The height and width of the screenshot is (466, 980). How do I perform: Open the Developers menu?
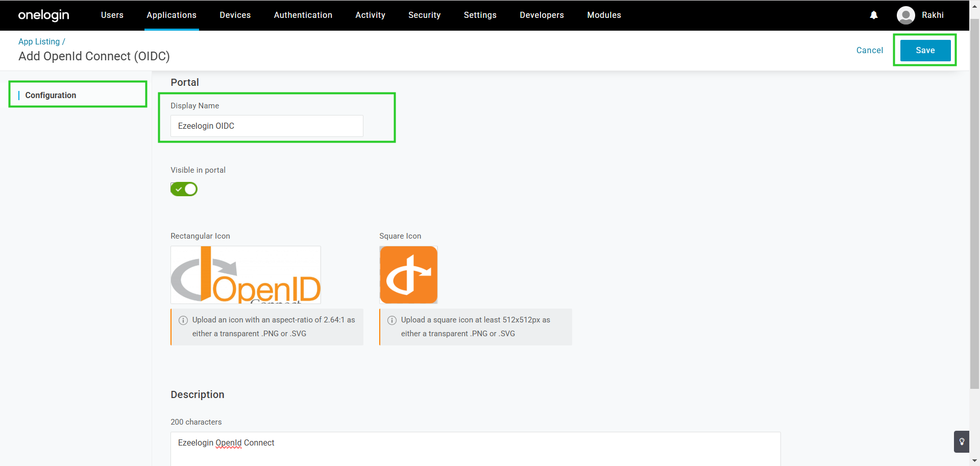[x=542, y=15]
